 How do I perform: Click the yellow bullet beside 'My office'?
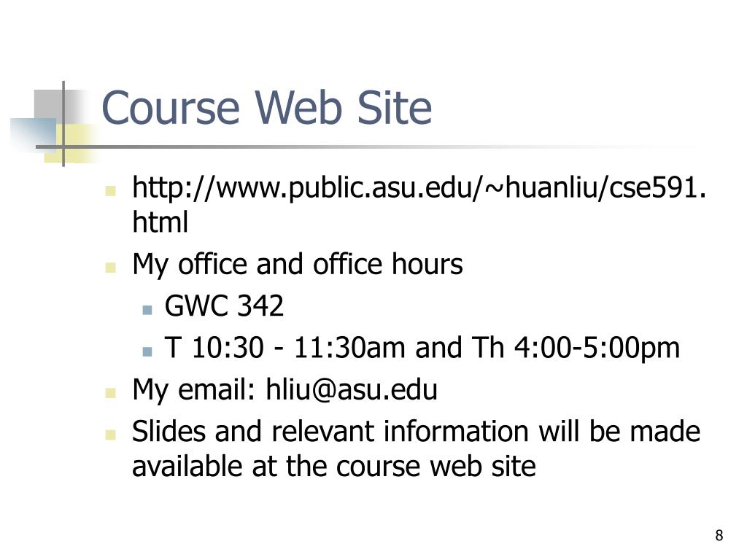click(x=111, y=268)
